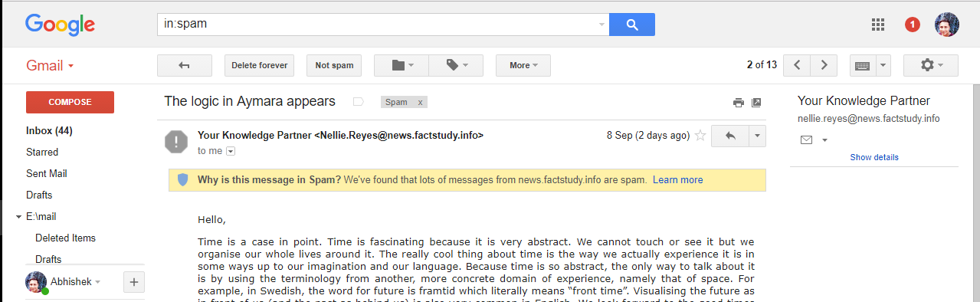Click the '8 Sep (2 days ago)' date
This screenshot has width=980, height=302.
(x=648, y=136)
